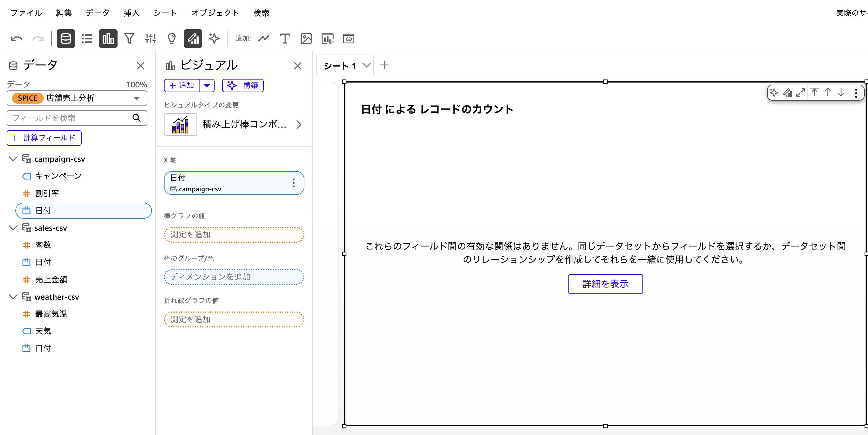This screenshot has width=868, height=435.
Task: Click the 詳細を表示 button
Action: [605, 284]
